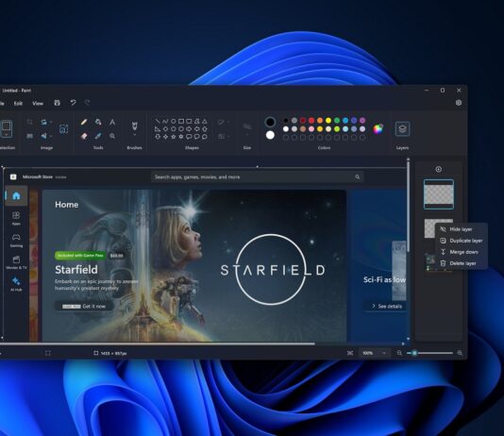Pick the bright red color swatch
The image size is (504, 436).
click(311, 121)
